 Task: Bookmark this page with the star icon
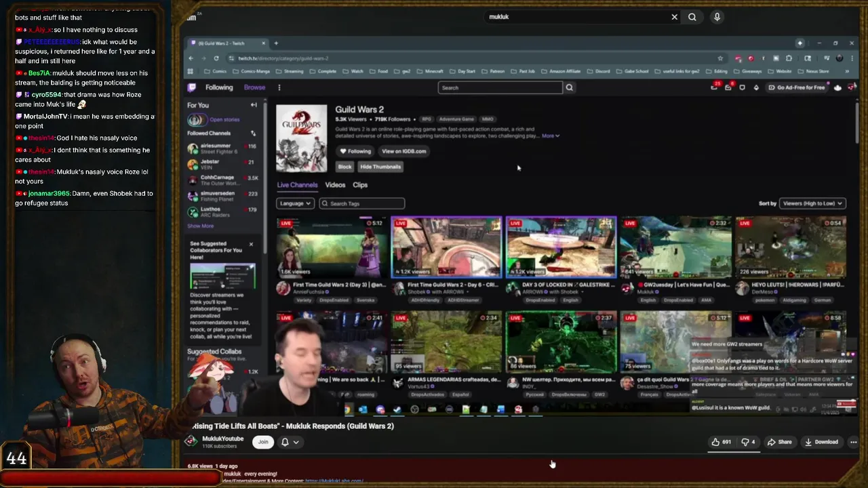pyautogui.click(x=720, y=58)
